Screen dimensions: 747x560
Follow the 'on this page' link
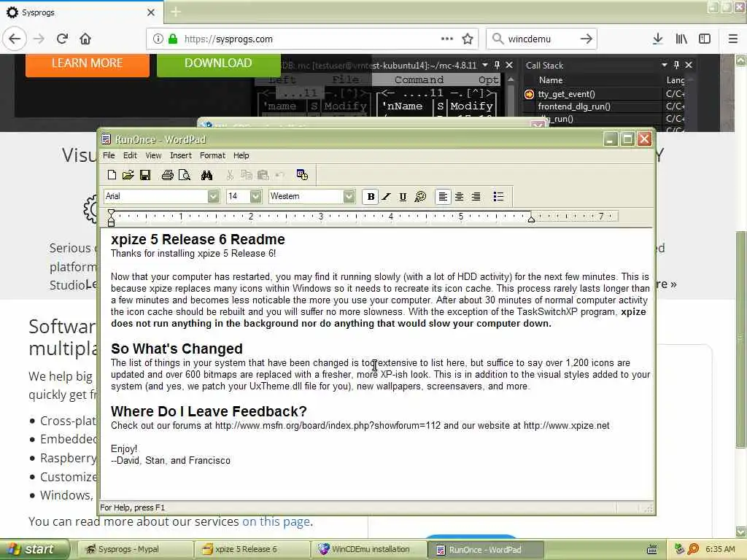coord(276,522)
